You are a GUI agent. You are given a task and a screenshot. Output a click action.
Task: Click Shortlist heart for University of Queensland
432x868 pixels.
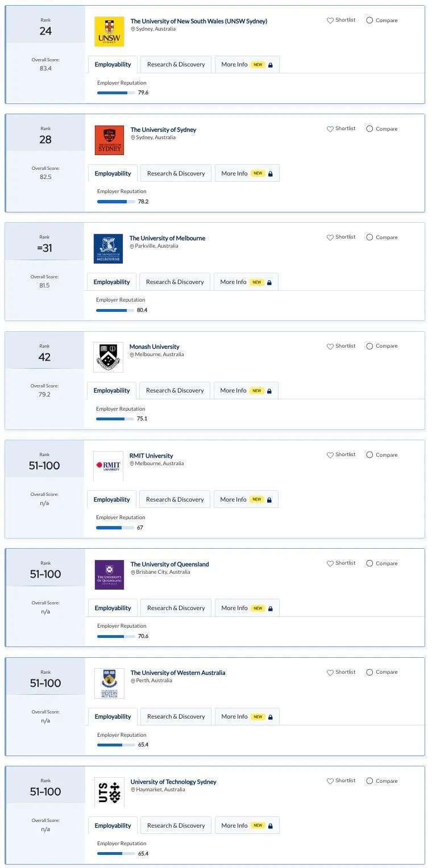pyautogui.click(x=330, y=564)
